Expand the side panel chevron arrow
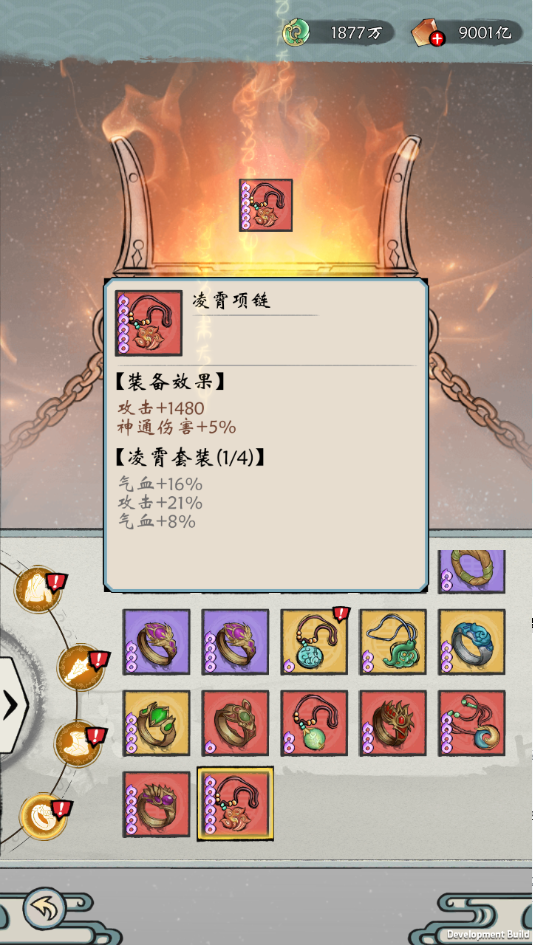The height and width of the screenshot is (945, 533). [13, 705]
